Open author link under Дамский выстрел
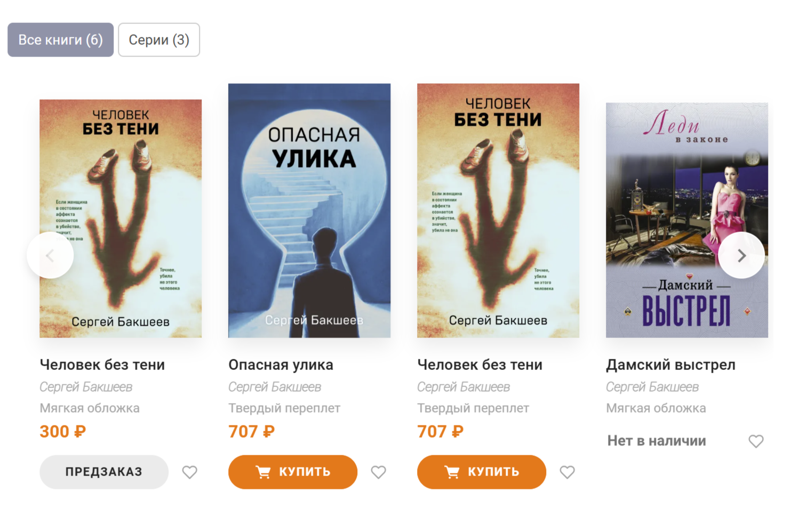 (652, 387)
